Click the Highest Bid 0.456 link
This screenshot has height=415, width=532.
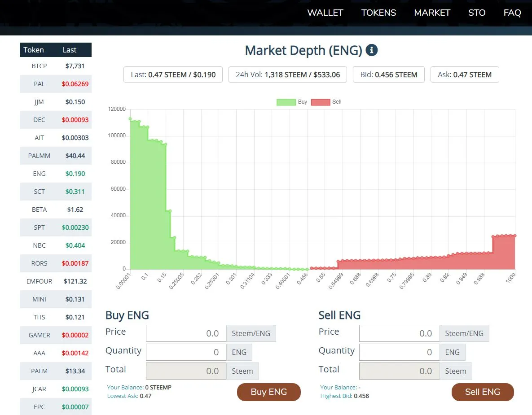click(344, 396)
